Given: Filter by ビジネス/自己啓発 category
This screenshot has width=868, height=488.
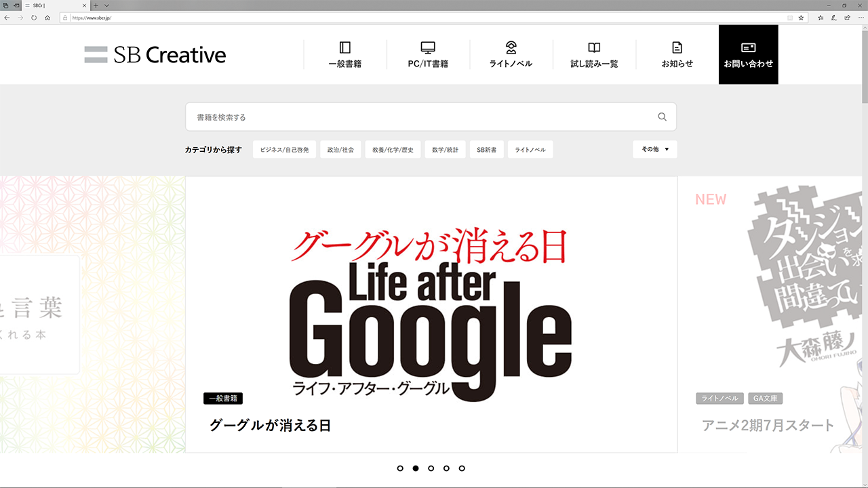Looking at the screenshot, I should pos(284,149).
